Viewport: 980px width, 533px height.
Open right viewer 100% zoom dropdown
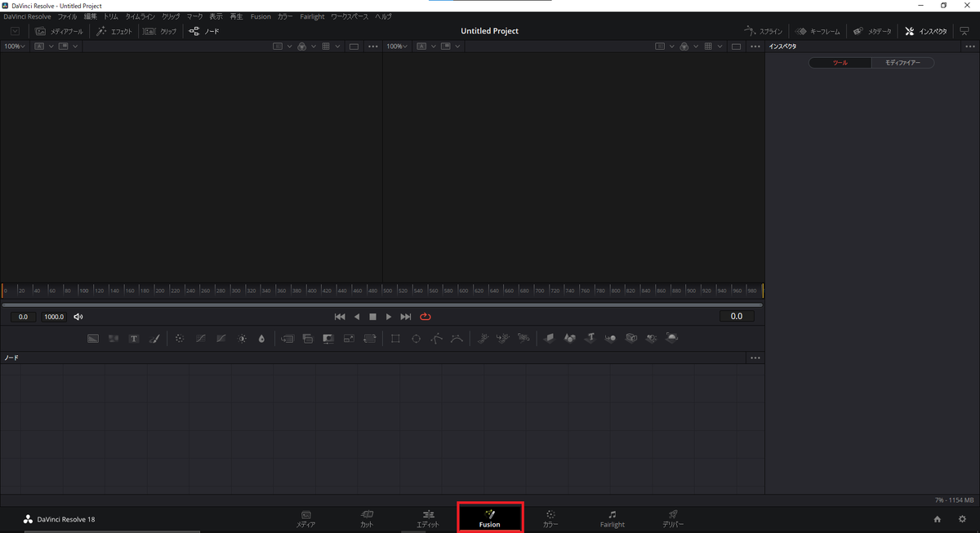397,47
